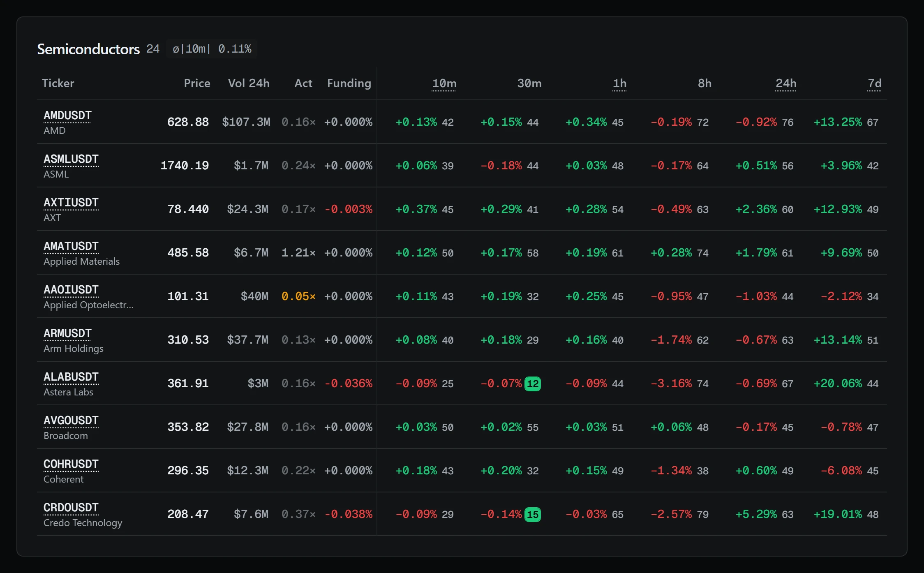
Task: Open the AXTIUSDT ticker link
Action: [71, 203]
